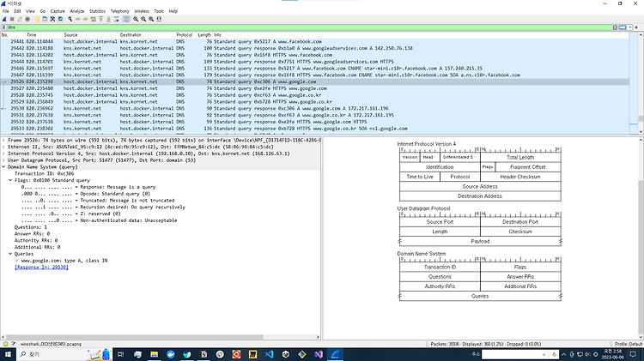Open Visual Studio Code from taskbar
Image resolution: width=644 pixels, height=361 pixels.
pos(270,354)
